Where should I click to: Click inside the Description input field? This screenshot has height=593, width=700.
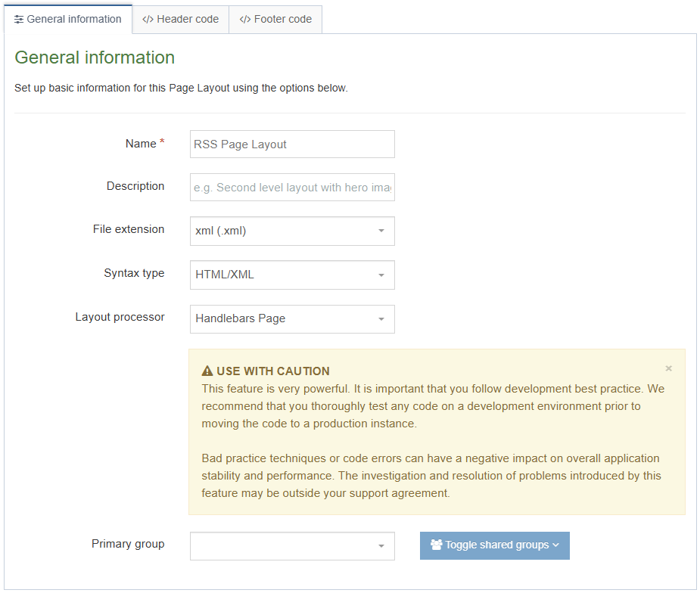coord(292,187)
